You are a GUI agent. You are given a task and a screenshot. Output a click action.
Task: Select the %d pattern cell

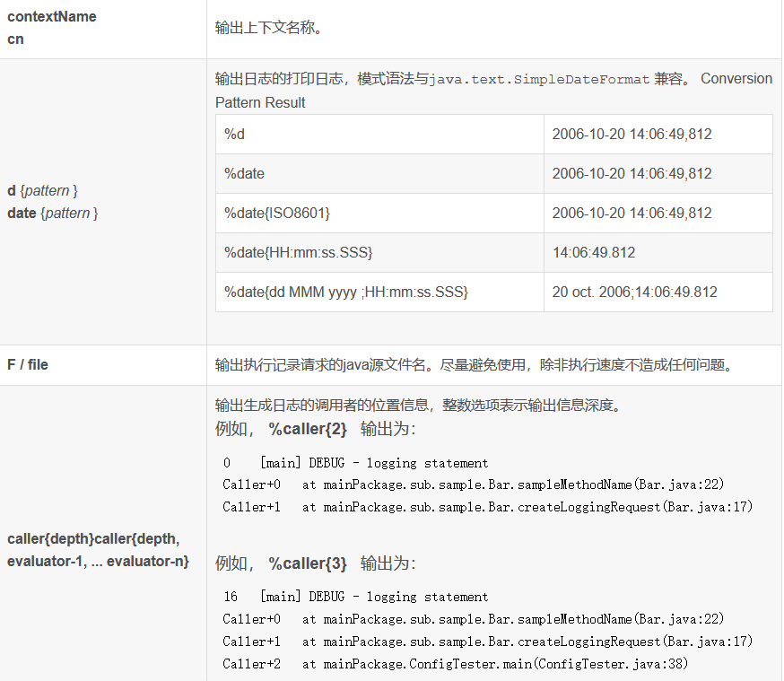(x=229, y=134)
